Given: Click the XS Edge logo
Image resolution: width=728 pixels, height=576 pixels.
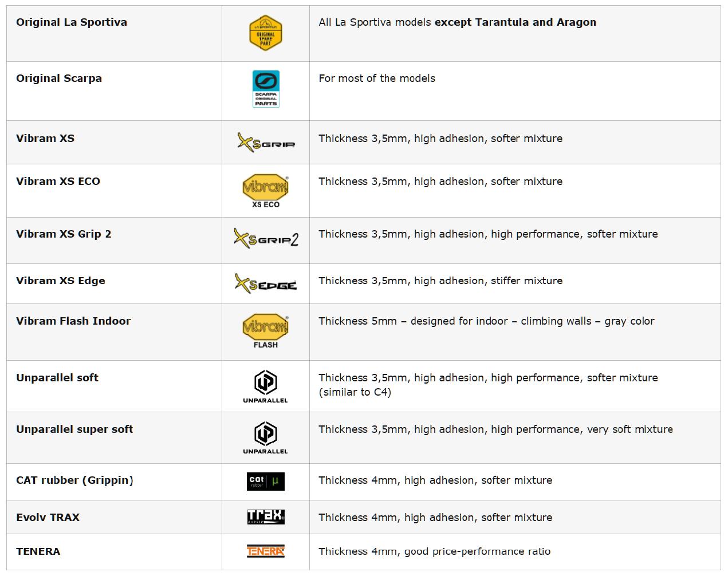Looking at the screenshot, I should point(266,283).
